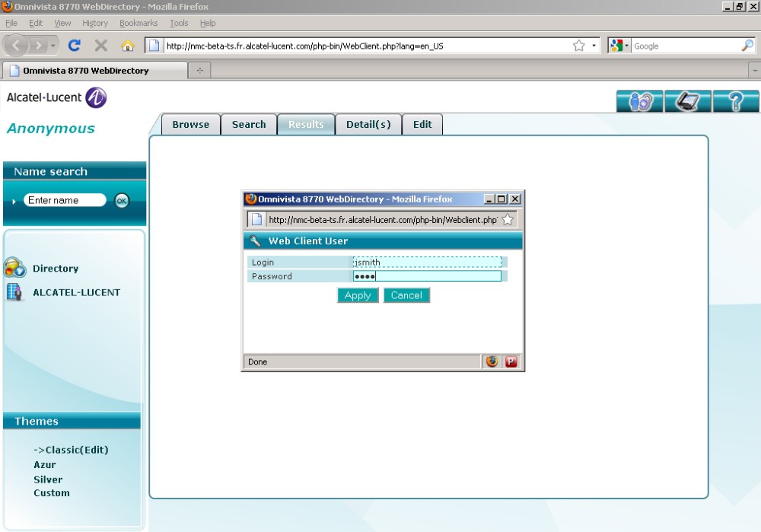Click the Firefox back navigation arrow

[x=16, y=46]
